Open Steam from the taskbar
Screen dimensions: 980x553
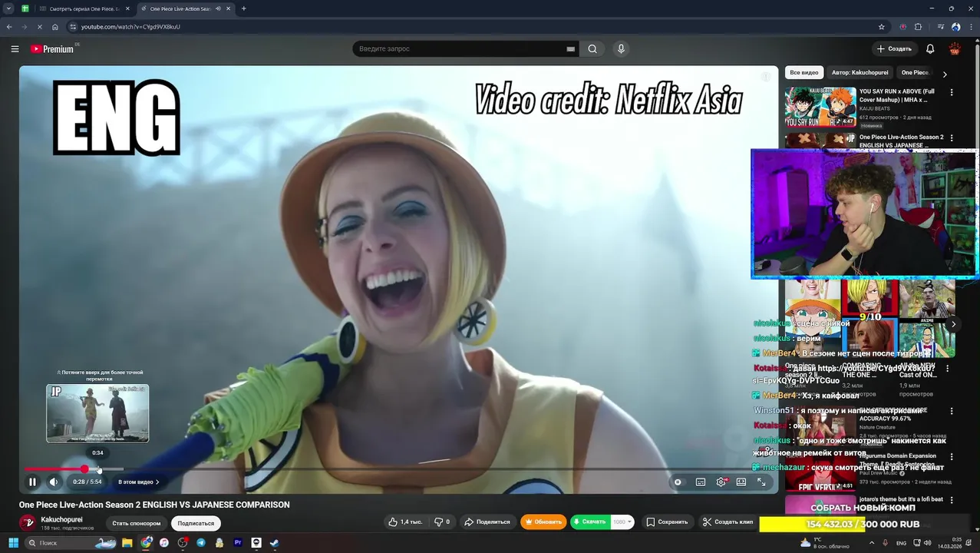[x=275, y=543]
